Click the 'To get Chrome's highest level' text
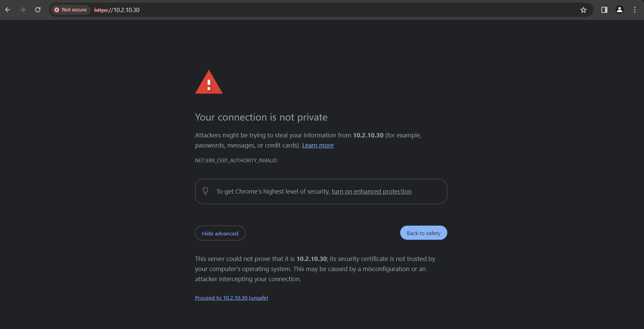 (x=273, y=191)
